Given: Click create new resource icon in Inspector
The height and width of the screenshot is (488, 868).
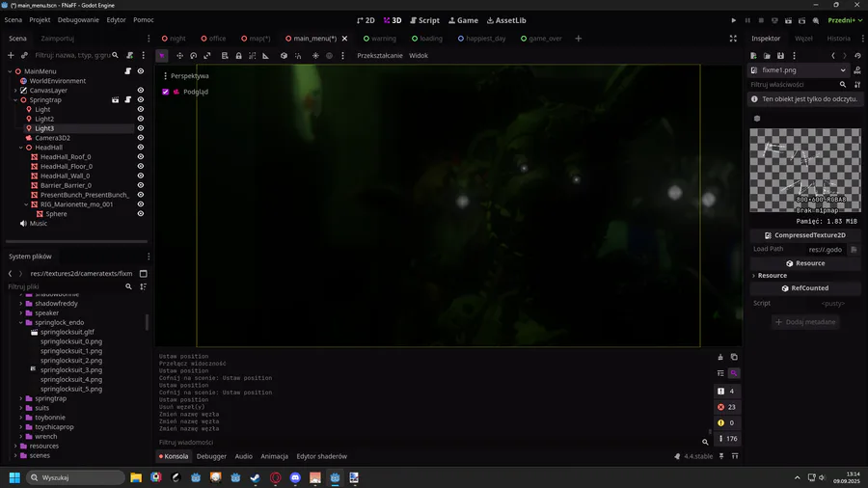Looking at the screenshot, I should tap(753, 56).
